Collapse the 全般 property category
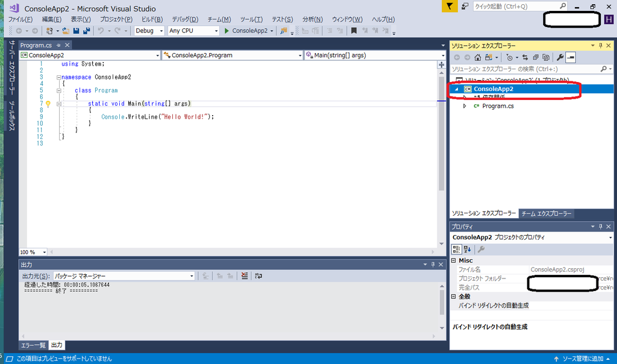The image size is (617, 364). pos(453,297)
